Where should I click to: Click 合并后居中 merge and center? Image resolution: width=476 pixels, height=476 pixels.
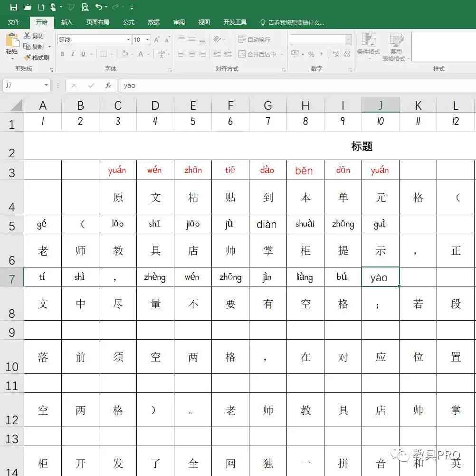pyautogui.click(x=257, y=54)
